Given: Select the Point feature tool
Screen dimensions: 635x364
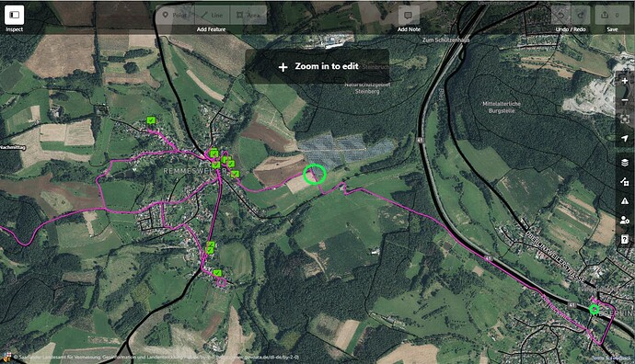Looking at the screenshot, I should pos(175,15).
